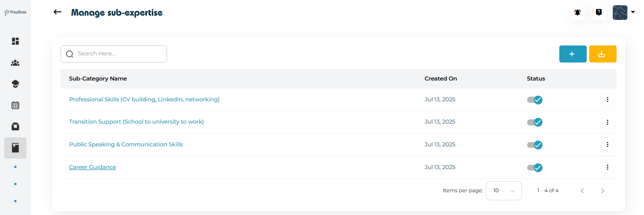644x215 pixels.
Task: Open the help question mark icon
Action: click(599, 12)
